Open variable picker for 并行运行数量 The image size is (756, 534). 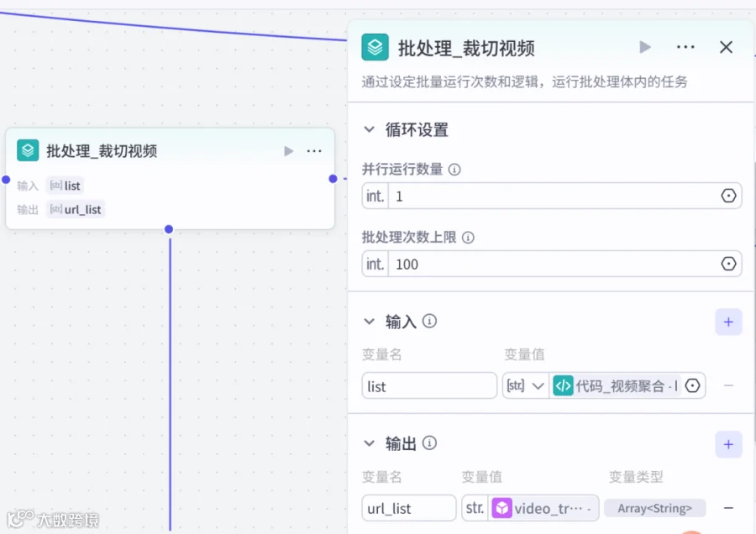(x=728, y=196)
